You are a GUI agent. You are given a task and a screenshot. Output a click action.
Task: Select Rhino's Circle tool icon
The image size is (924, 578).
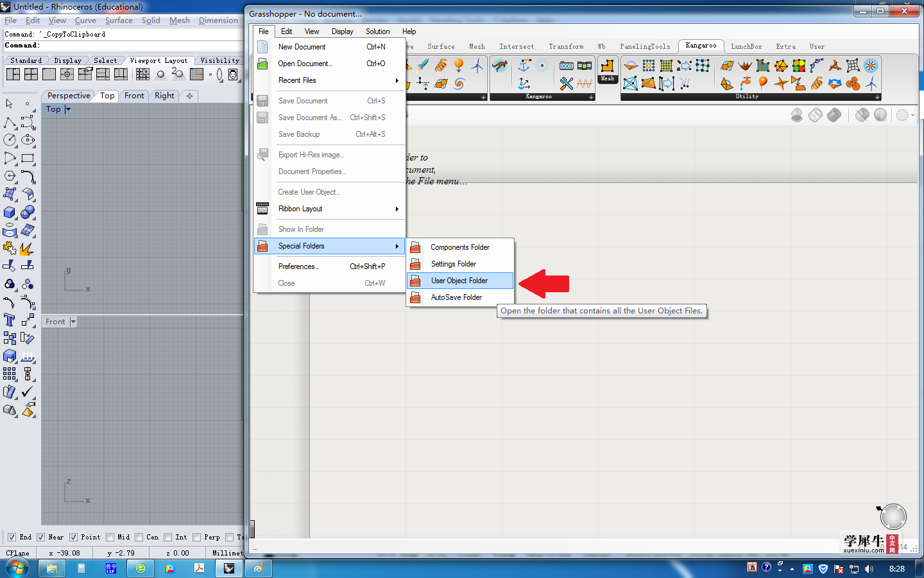click(x=10, y=139)
